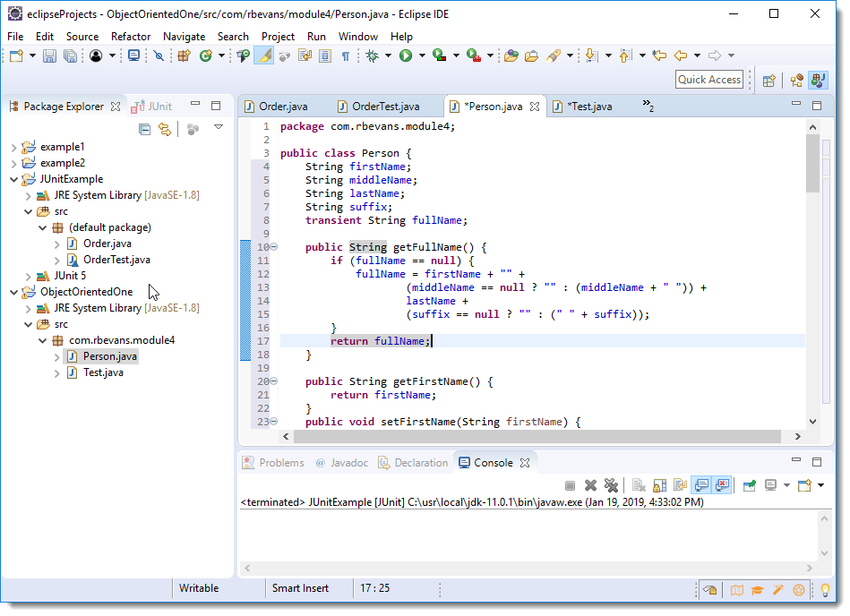Click editor scroll down arrow
The height and width of the screenshot is (616, 850).
tap(812, 422)
